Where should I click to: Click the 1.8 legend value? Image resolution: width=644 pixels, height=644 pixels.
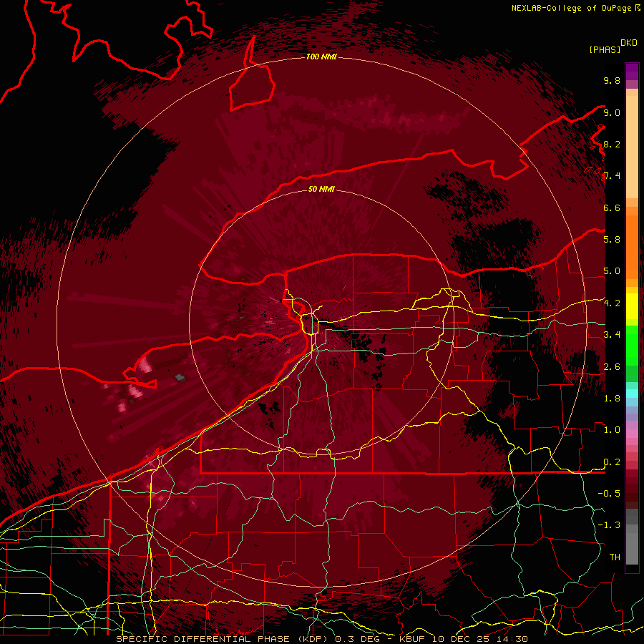[x=612, y=399]
